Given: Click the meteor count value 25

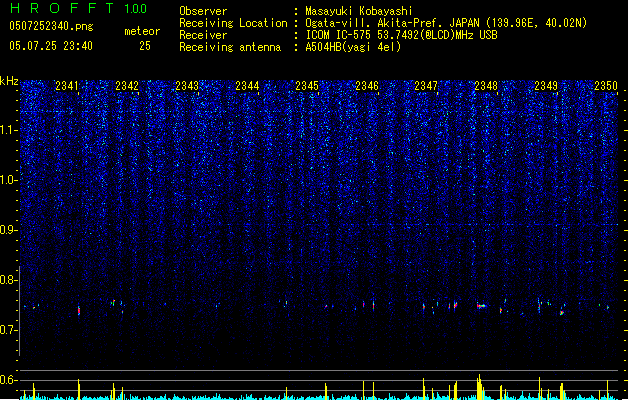Looking at the screenshot, I should [145, 46].
